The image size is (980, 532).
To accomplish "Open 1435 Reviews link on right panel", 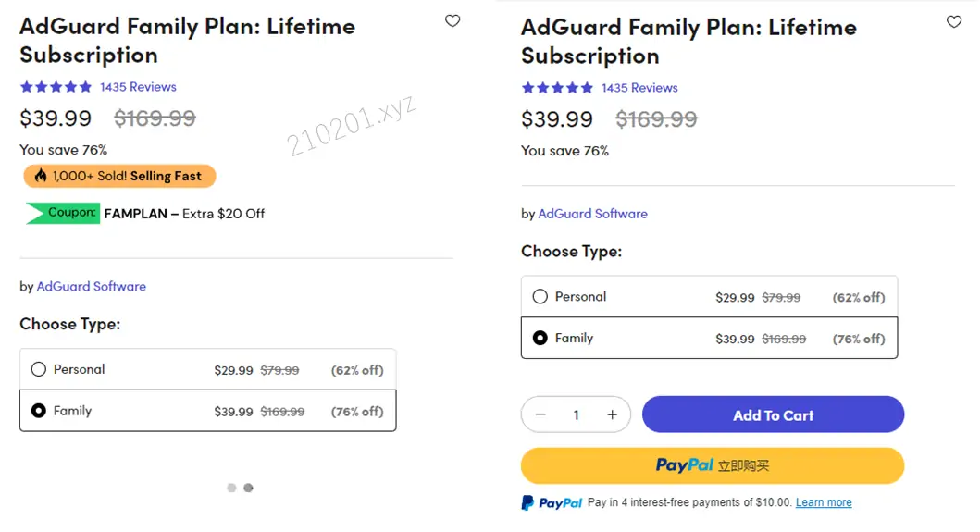I will pos(639,88).
